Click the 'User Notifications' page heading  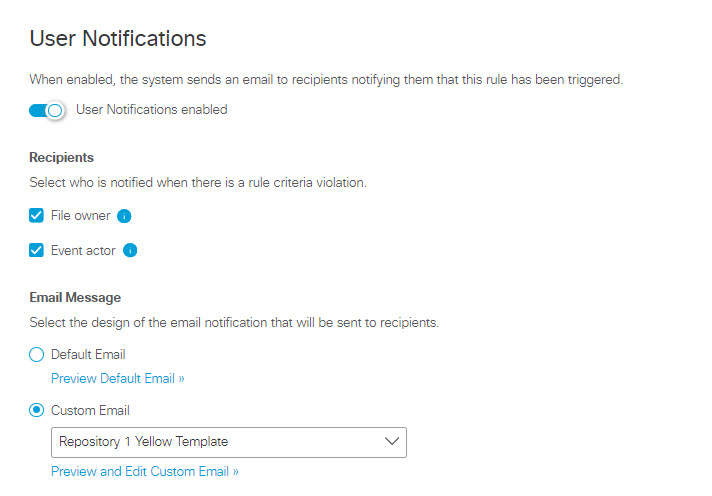(118, 38)
